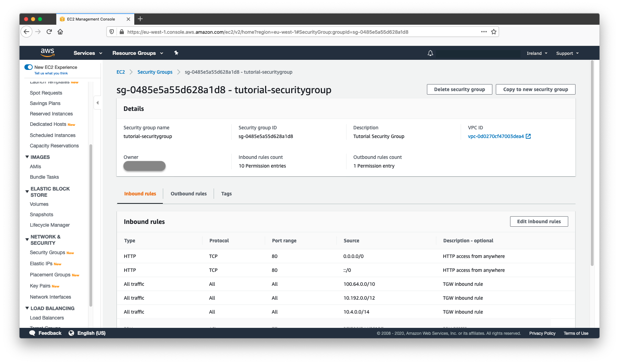Click Copy to new security group
The image size is (619, 364).
(x=535, y=89)
